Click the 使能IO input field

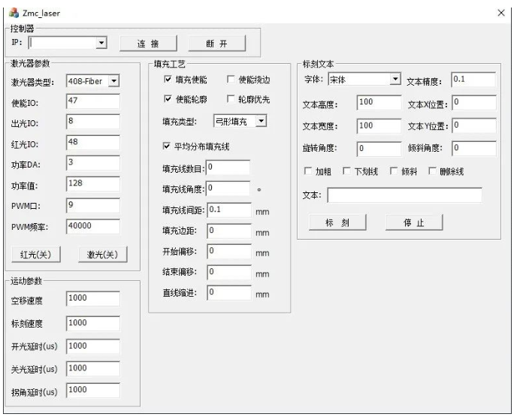[x=93, y=101]
